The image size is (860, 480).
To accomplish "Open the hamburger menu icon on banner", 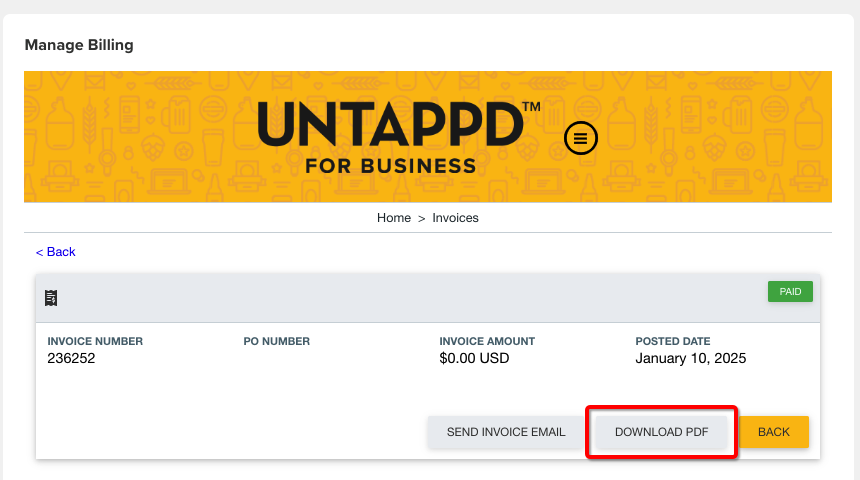I will (581, 138).
